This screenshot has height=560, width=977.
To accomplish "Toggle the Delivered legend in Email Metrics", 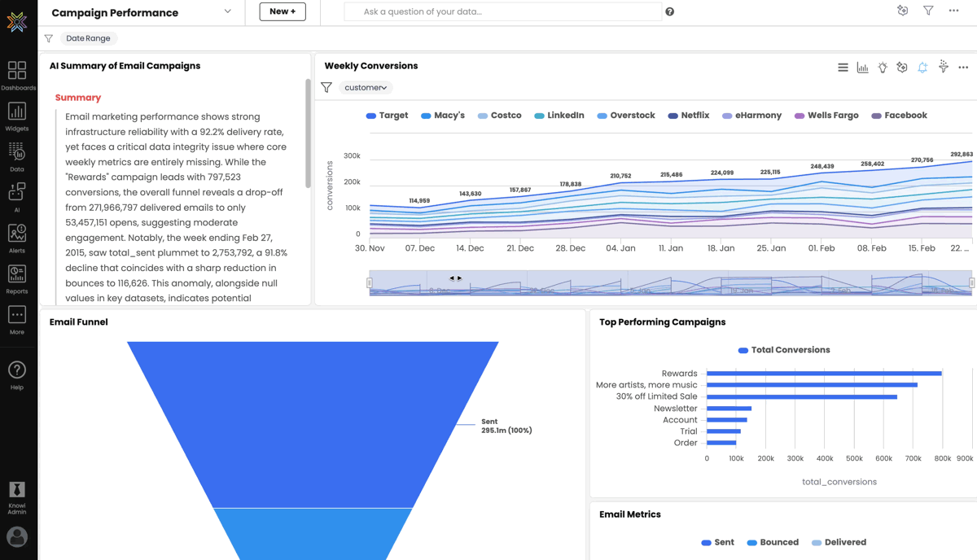I will 839,542.
